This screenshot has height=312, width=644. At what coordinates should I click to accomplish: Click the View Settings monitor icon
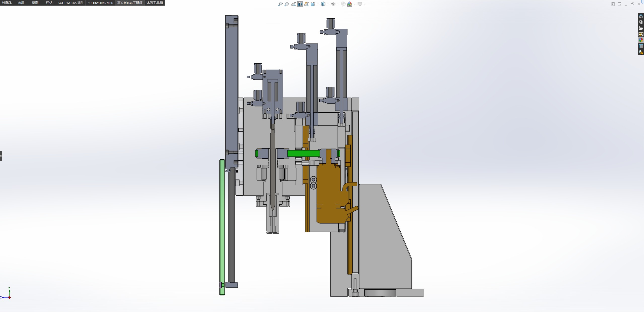click(360, 4)
